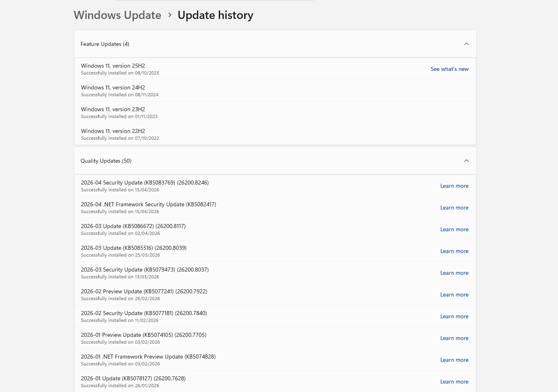558x392 pixels.
Task: Learn more about Security Update KB5083769
Action: [x=454, y=186]
